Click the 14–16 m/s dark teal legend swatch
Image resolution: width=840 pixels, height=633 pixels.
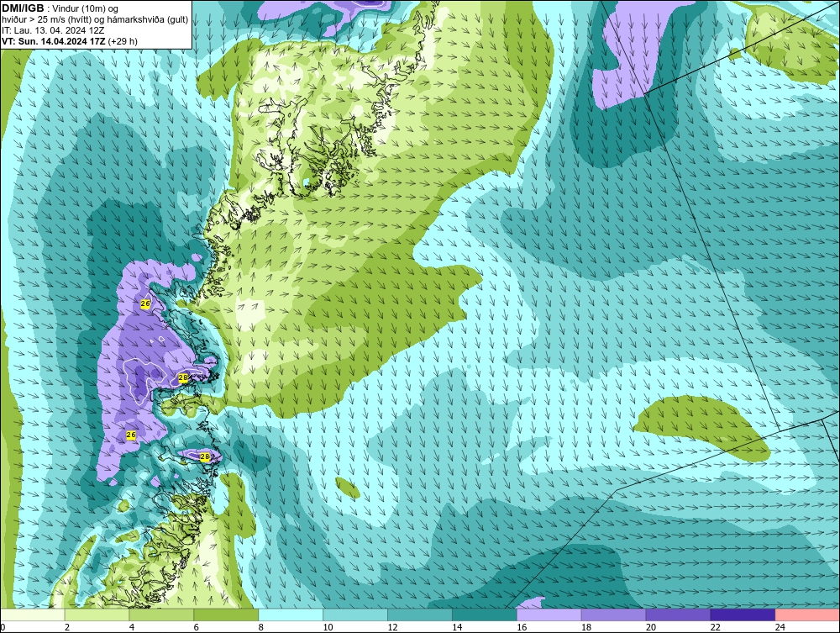tap(485, 615)
